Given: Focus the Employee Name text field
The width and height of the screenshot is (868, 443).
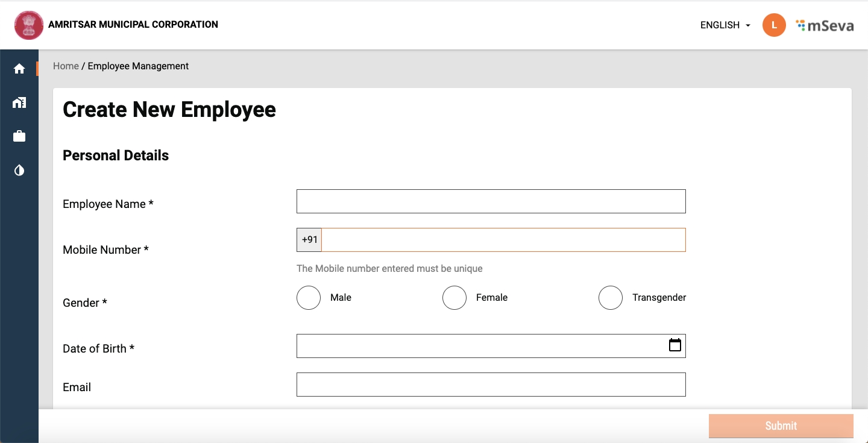Looking at the screenshot, I should tap(491, 201).
